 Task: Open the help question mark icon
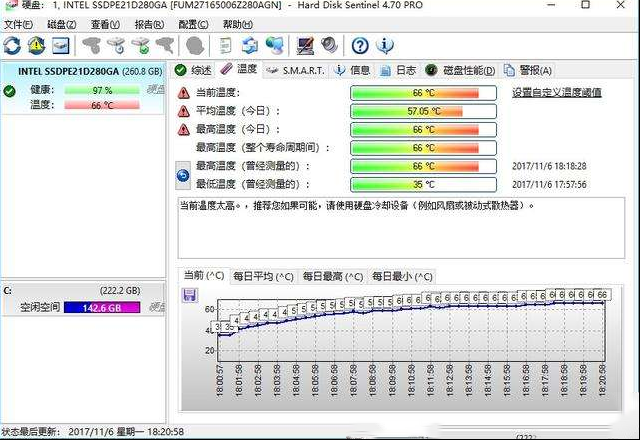pyautogui.click(x=360, y=45)
